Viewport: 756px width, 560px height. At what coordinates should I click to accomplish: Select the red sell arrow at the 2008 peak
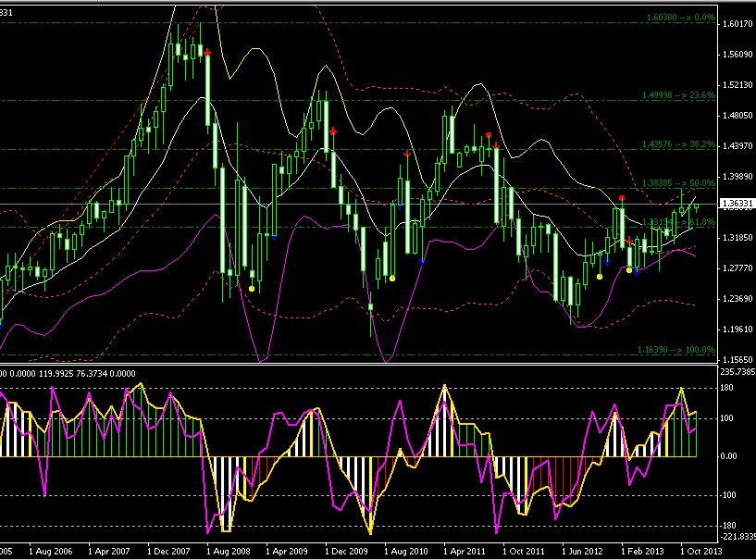point(207,52)
